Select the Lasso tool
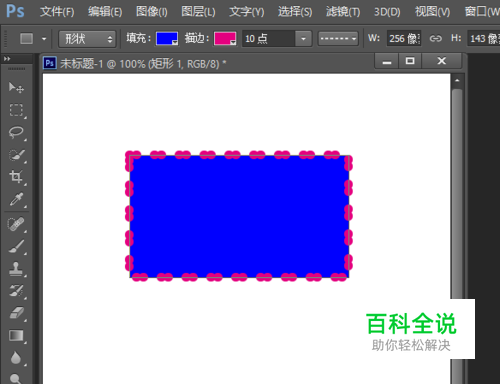The height and width of the screenshot is (384, 500). [16, 132]
